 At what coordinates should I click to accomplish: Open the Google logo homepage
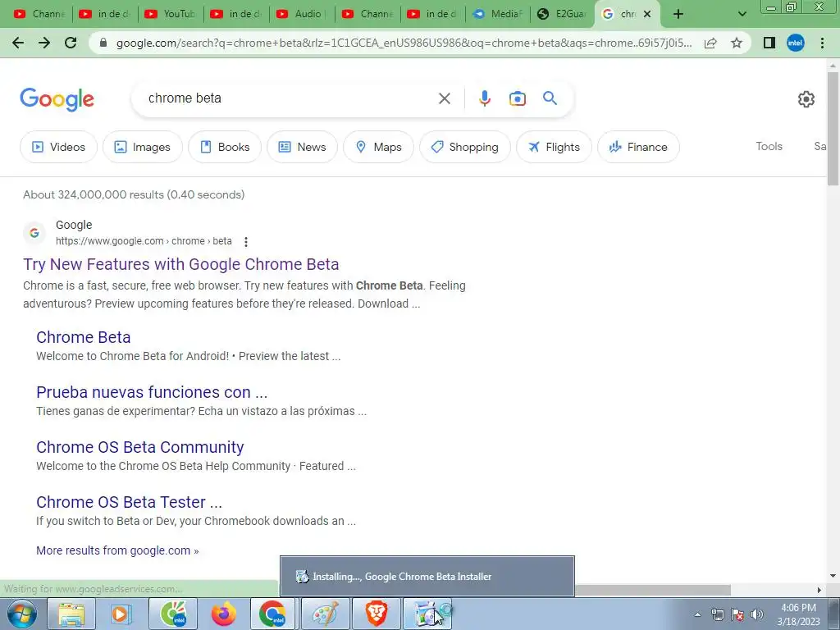coord(57,99)
